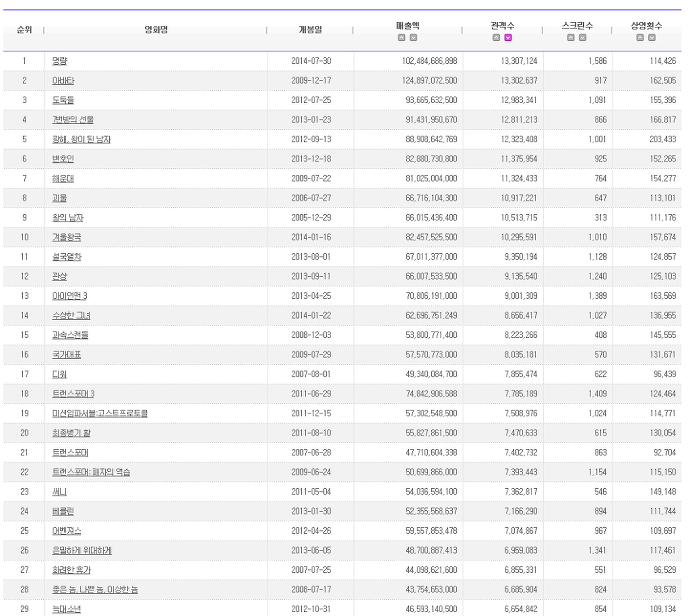The height and width of the screenshot is (616, 690).
Task: Select release date cell 2013-04-25
Action: point(311,296)
